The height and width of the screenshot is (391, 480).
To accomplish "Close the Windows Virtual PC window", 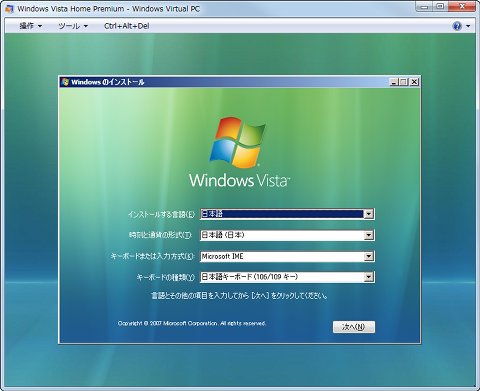I will coord(462,6).
